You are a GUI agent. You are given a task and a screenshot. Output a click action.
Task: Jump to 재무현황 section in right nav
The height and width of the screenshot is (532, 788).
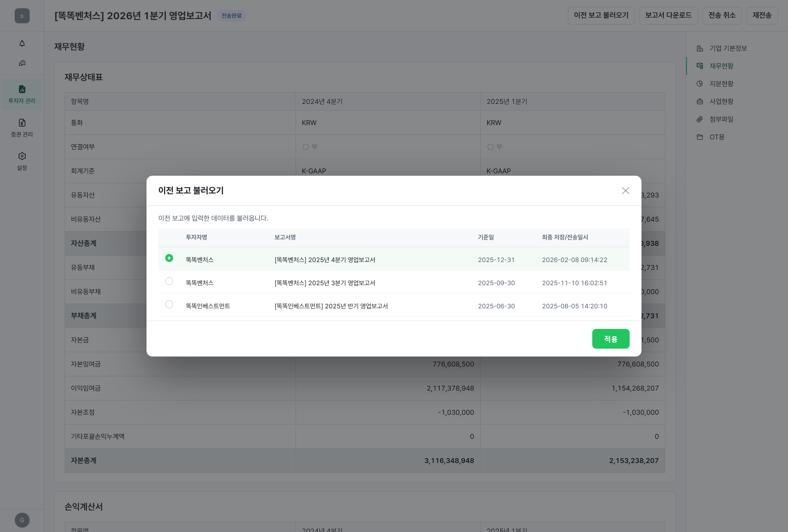721,66
